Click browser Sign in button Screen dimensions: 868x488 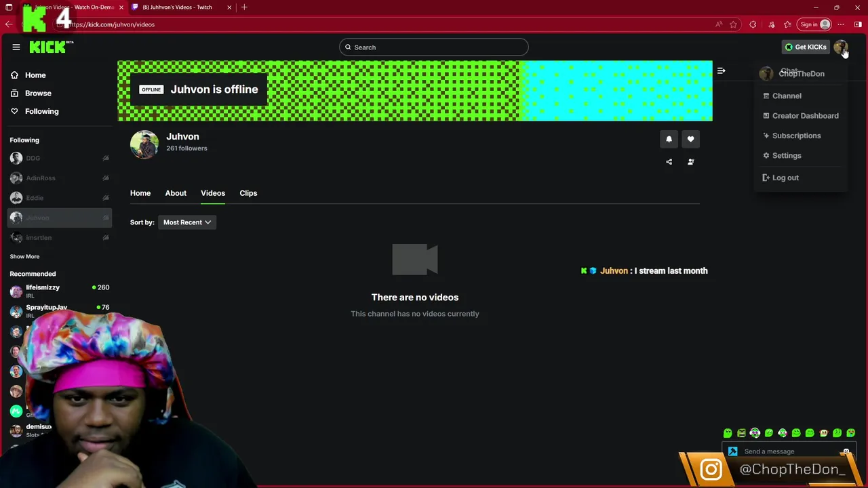[x=814, y=24]
